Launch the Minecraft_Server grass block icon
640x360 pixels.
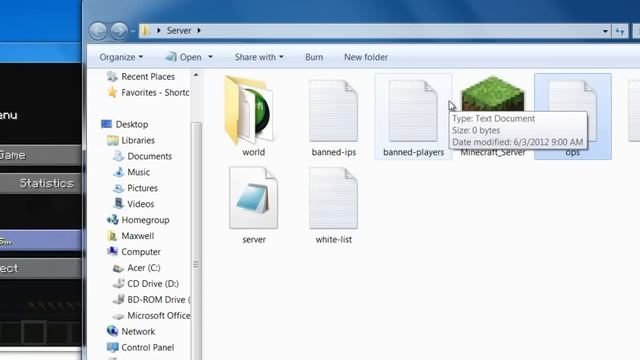(x=493, y=94)
